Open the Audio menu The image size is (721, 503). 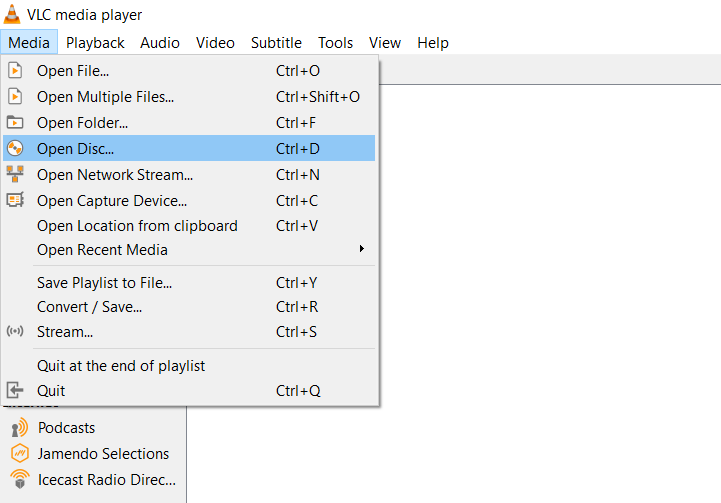(160, 43)
